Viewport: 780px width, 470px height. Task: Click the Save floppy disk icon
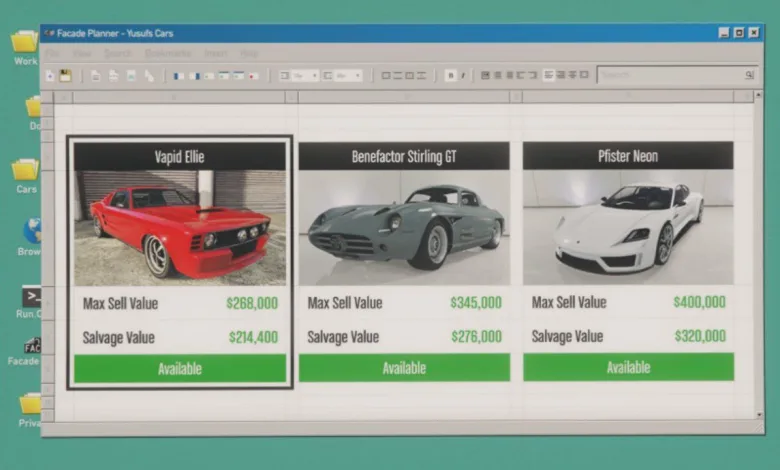pos(65,75)
